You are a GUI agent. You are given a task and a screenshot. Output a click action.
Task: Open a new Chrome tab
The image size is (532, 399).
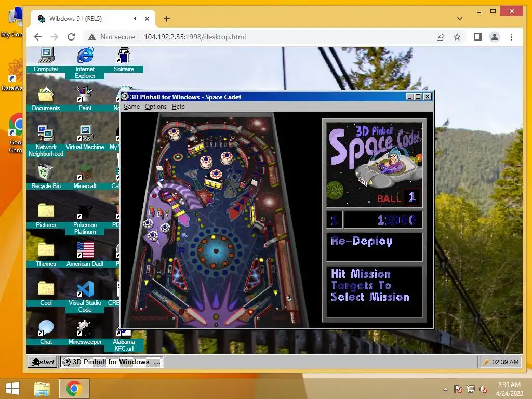(167, 19)
